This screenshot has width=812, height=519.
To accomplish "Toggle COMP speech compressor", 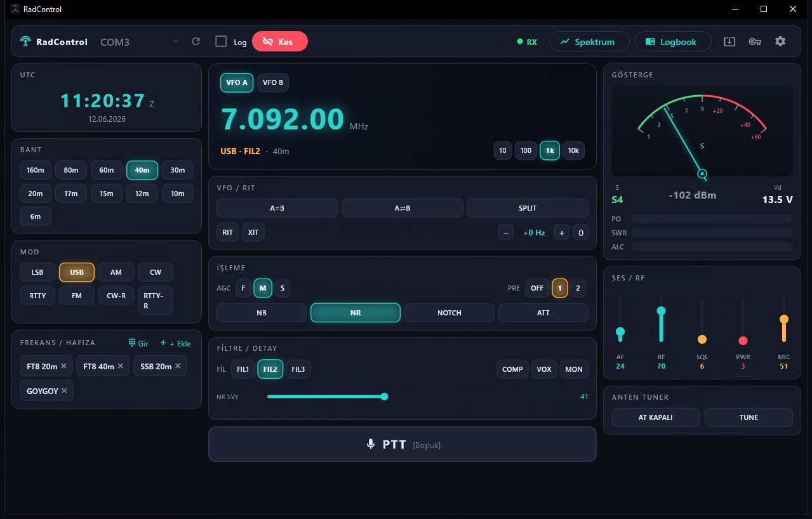I will (x=512, y=369).
